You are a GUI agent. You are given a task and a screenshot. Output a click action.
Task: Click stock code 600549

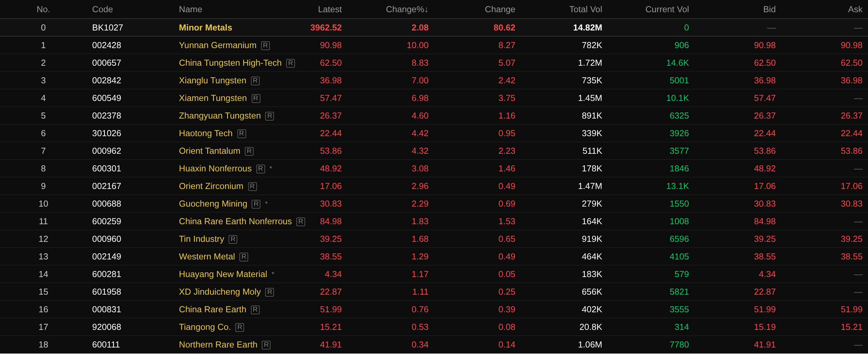pos(106,98)
